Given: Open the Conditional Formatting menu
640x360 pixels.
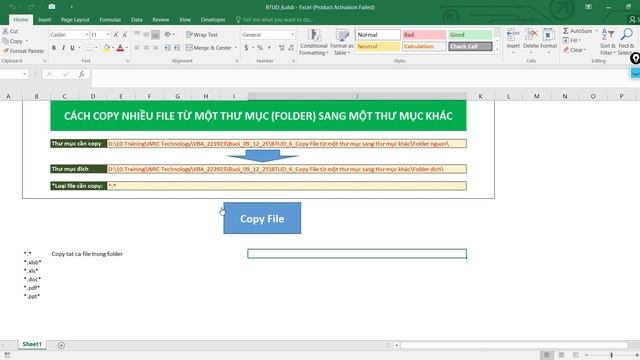Looking at the screenshot, I should tap(313, 42).
